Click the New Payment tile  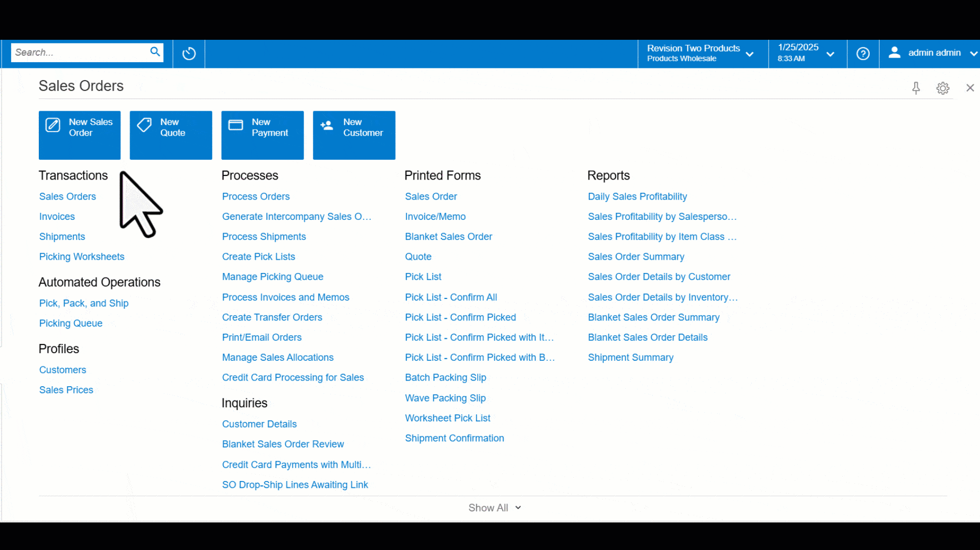pyautogui.click(x=262, y=135)
